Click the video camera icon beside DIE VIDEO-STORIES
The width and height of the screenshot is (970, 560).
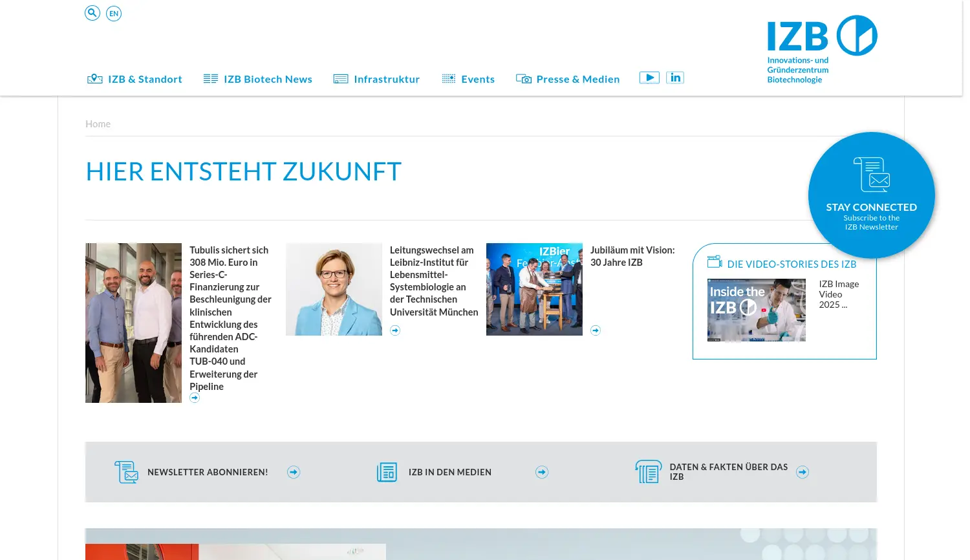[x=715, y=262]
